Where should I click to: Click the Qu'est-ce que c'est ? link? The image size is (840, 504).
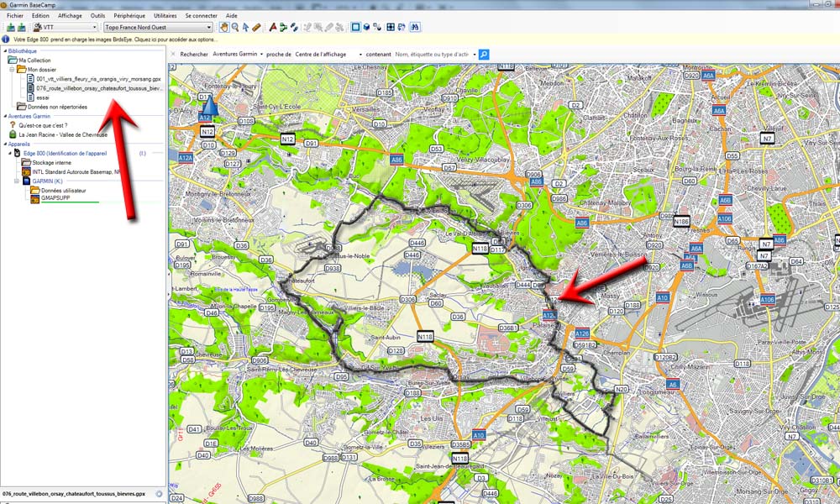click(x=43, y=125)
